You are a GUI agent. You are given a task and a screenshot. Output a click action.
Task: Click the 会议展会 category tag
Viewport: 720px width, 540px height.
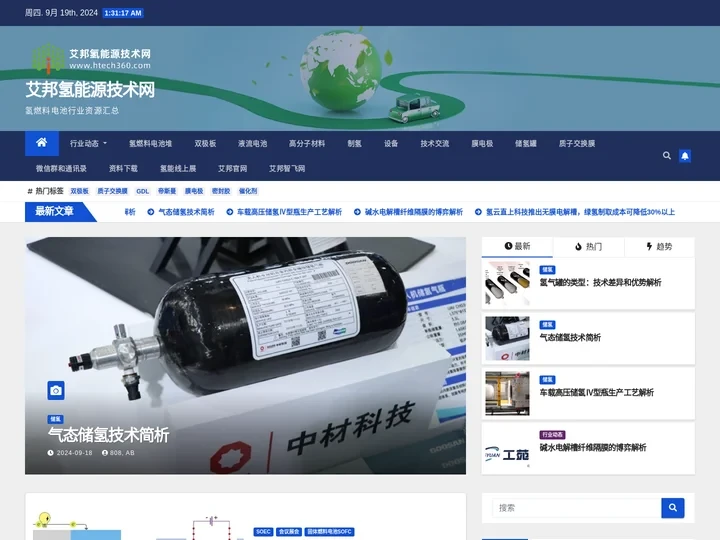pyautogui.click(x=289, y=532)
